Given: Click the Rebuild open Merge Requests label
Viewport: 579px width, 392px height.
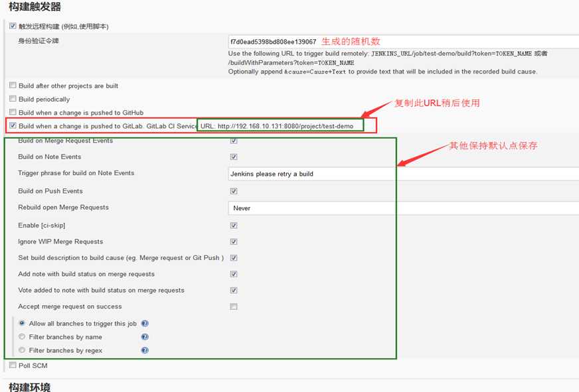Looking at the screenshot, I should (63, 207).
